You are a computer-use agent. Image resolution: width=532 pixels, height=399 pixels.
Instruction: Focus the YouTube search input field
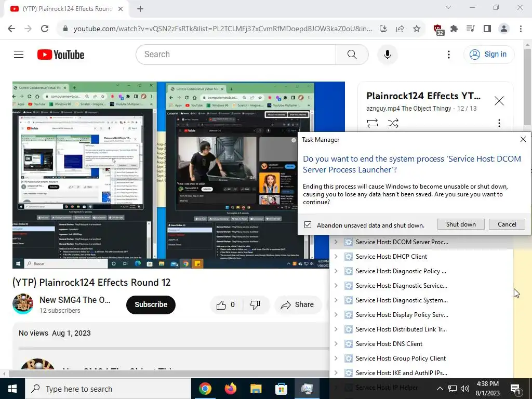[x=236, y=54]
